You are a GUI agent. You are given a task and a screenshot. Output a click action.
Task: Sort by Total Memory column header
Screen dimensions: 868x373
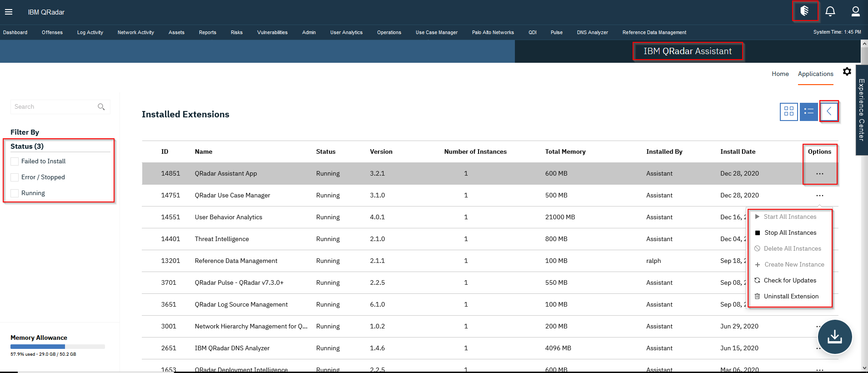pos(565,151)
